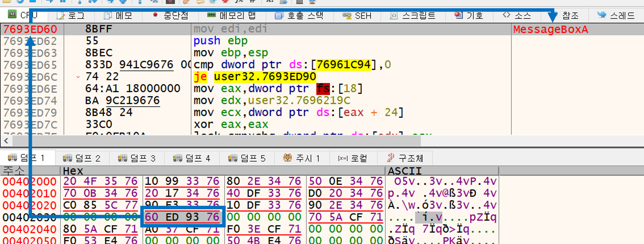Click the Hex column header in dump
The image size is (644, 244).
(73, 171)
